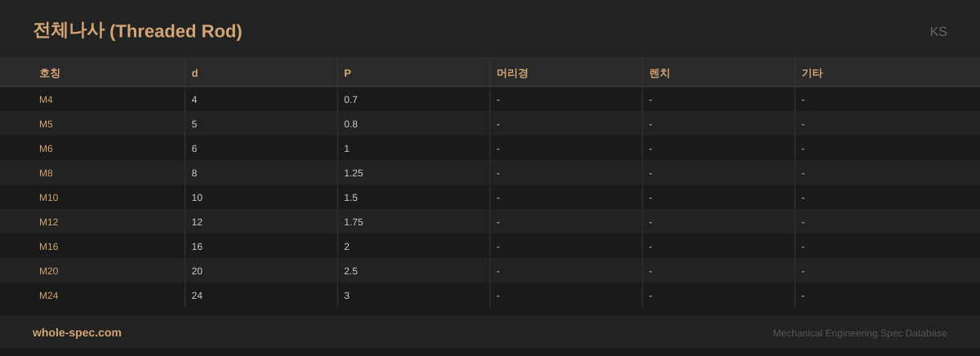The width and height of the screenshot is (980, 356).
Task: Click the KS standard label
Action: point(938,32)
